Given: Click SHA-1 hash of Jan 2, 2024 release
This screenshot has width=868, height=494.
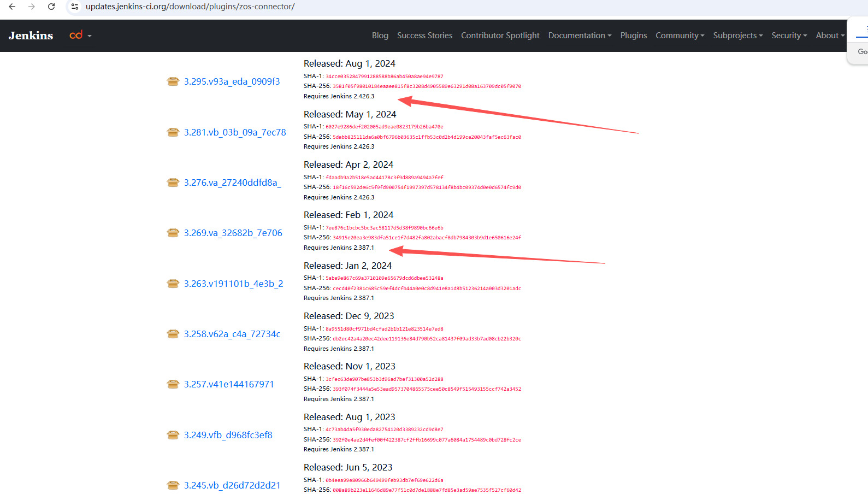Looking at the screenshot, I should 385,278.
